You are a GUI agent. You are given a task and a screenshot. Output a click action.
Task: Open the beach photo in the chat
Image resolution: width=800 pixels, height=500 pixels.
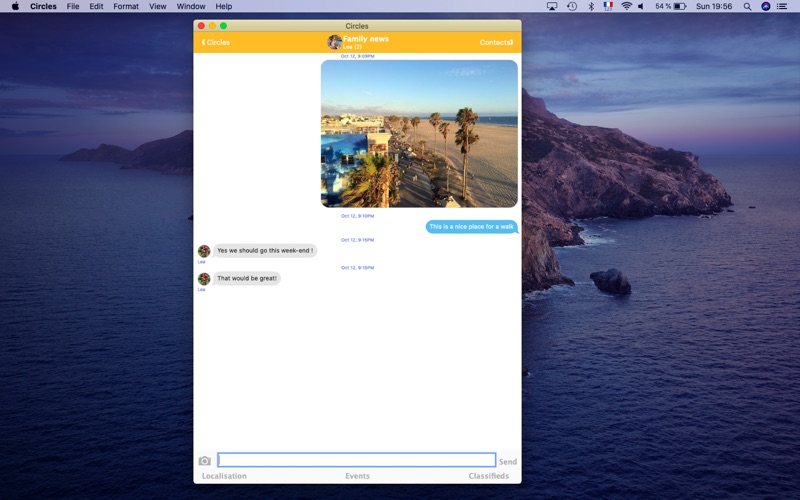[419, 134]
